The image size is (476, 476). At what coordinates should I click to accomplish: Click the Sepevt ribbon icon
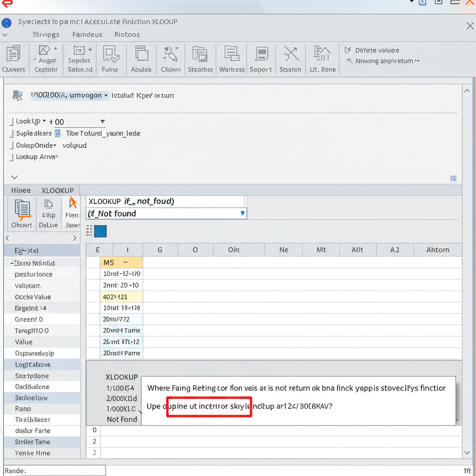pos(261,54)
